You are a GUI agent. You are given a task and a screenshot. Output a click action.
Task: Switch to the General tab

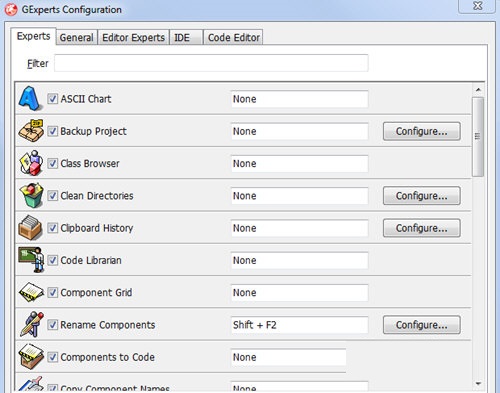pyautogui.click(x=76, y=37)
